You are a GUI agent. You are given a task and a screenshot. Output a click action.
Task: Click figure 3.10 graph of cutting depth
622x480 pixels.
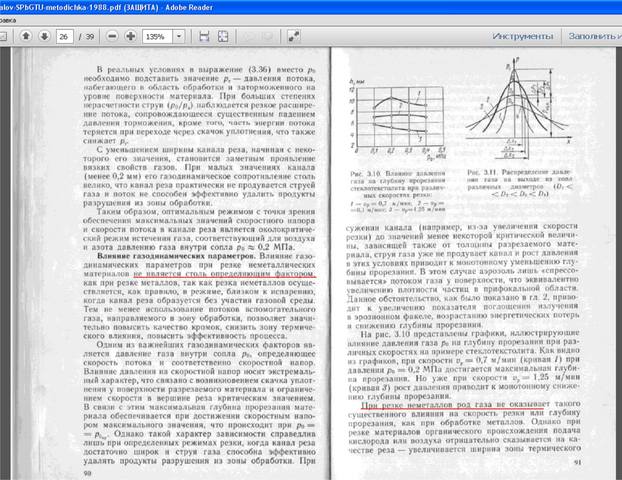point(398,119)
